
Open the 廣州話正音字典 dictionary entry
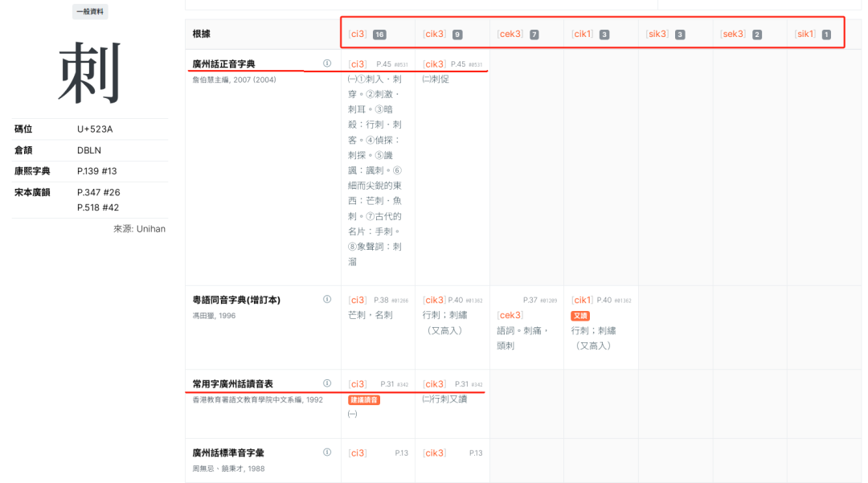(226, 62)
